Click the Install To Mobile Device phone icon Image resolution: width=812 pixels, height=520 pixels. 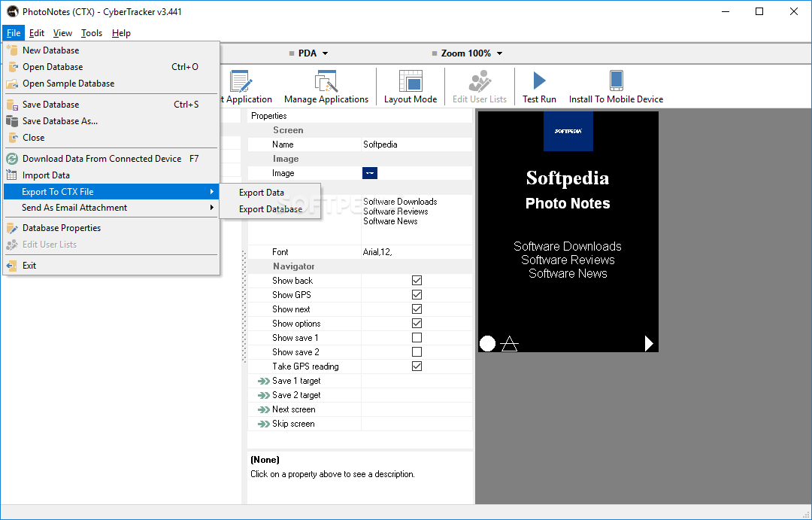(x=617, y=81)
